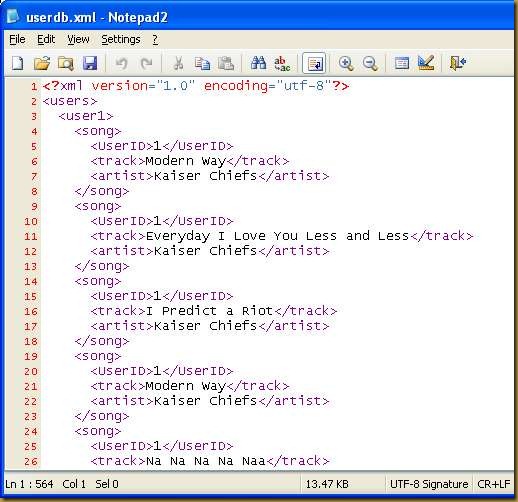Viewport: 518px width, 502px height.
Task: Click Everyday I Love You Less and Less
Action: click(x=277, y=236)
